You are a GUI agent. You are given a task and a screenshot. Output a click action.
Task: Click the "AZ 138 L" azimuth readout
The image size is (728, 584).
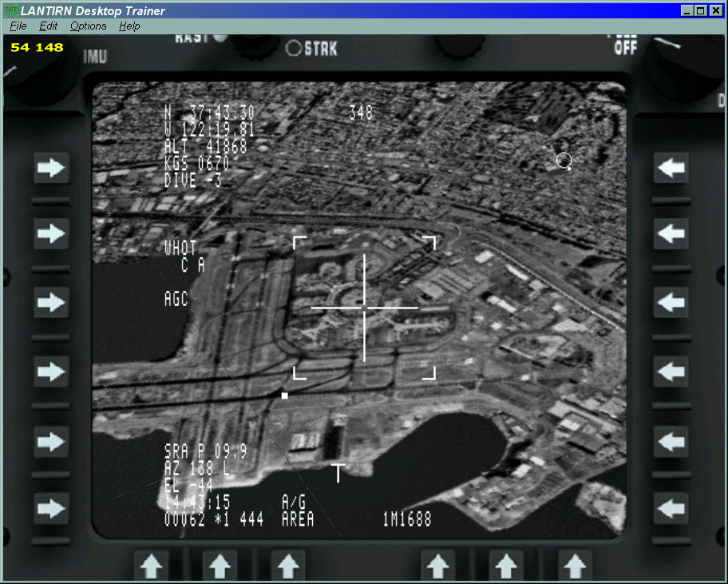point(197,468)
